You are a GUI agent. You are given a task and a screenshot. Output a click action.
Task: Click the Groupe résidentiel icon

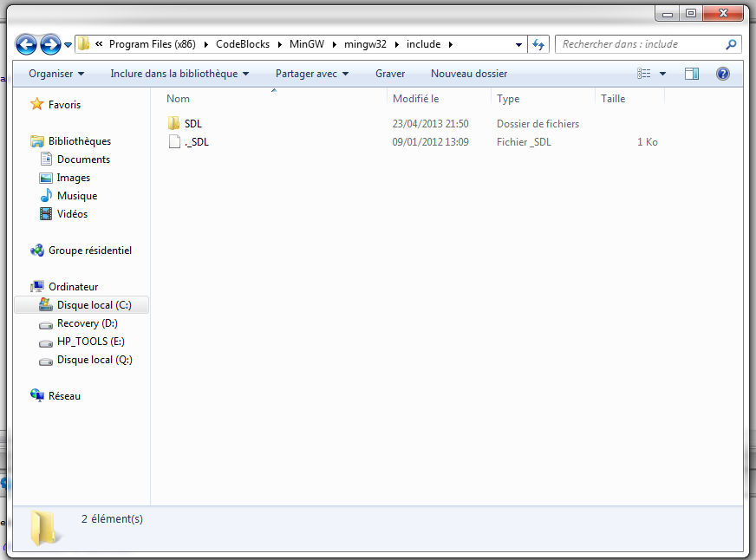(x=36, y=251)
